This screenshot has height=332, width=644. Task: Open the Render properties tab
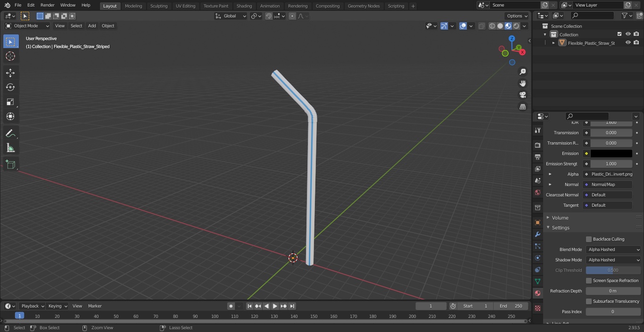(537, 145)
